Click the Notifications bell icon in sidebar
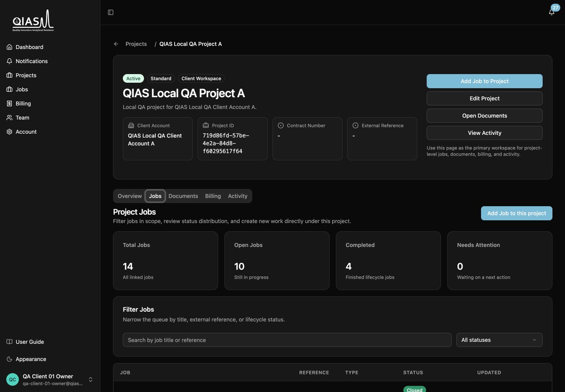Image resolution: width=565 pixels, height=392 pixels. [9, 61]
